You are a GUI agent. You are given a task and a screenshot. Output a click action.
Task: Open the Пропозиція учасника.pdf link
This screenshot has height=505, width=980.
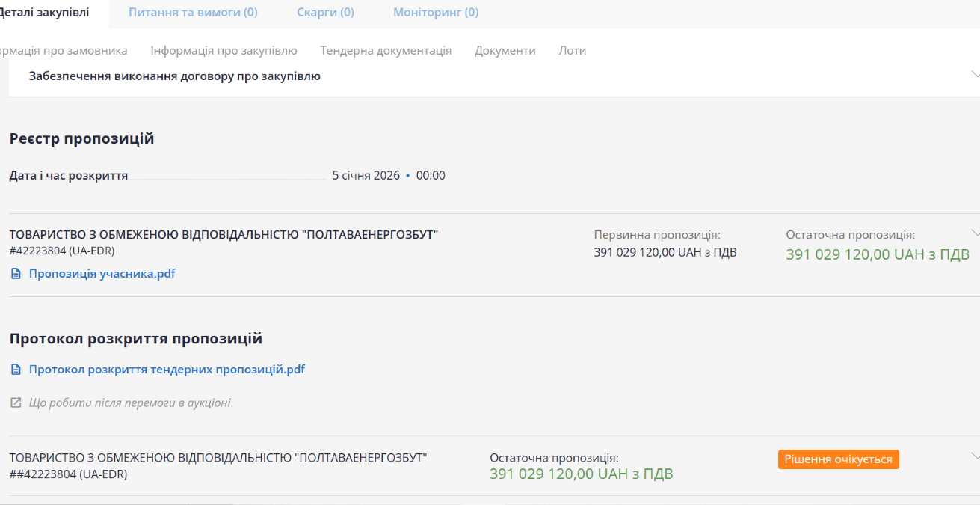pos(102,274)
